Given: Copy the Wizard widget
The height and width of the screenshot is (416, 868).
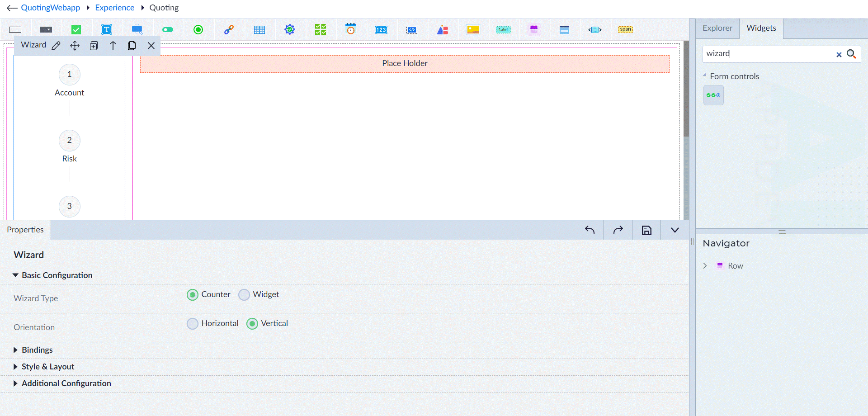Looking at the screenshot, I should coord(132,46).
